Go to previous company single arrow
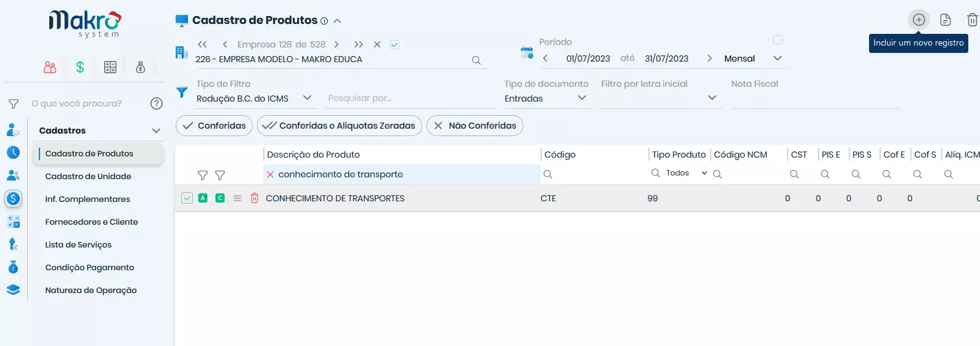Screen dimensions: 980x346 coord(225,44)
